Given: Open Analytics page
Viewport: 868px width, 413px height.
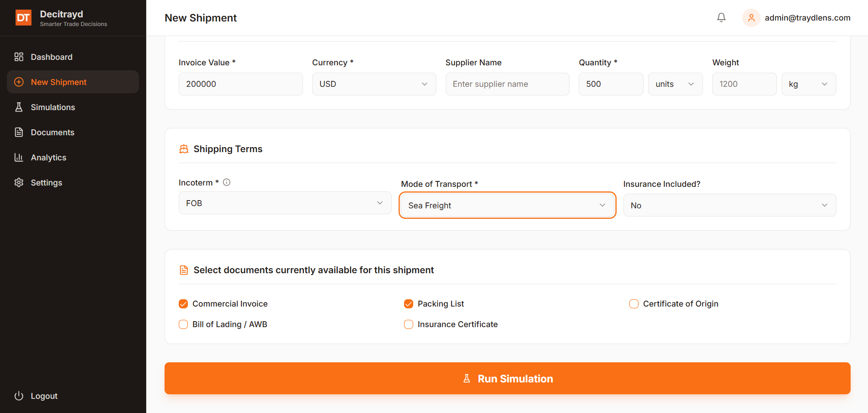Looking at the screenshot, I should pyautogui.click(x=73, y=157).
